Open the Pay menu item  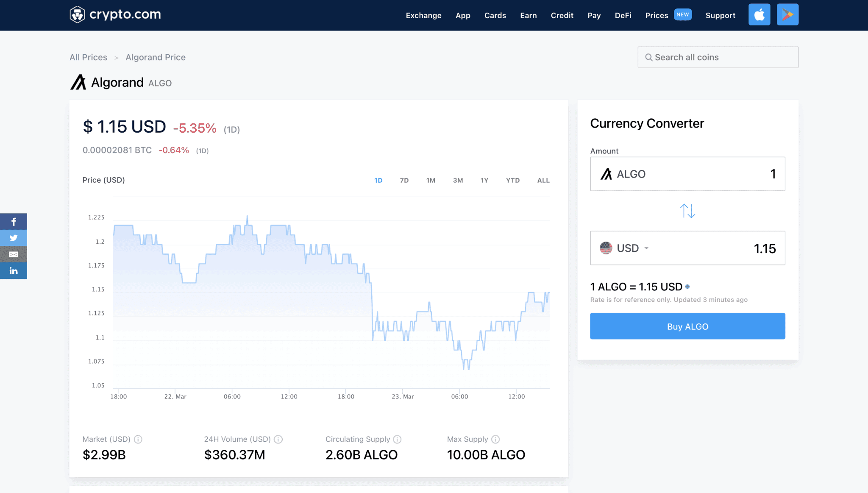(x=594, y=15)
